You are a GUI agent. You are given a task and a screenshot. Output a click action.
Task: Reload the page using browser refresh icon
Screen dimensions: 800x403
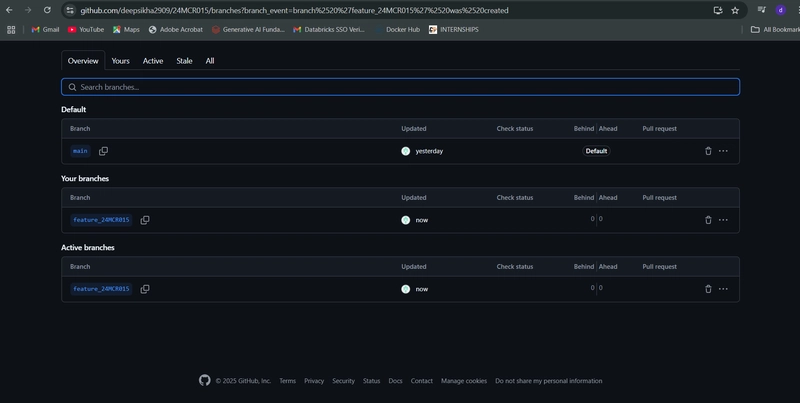47,10
